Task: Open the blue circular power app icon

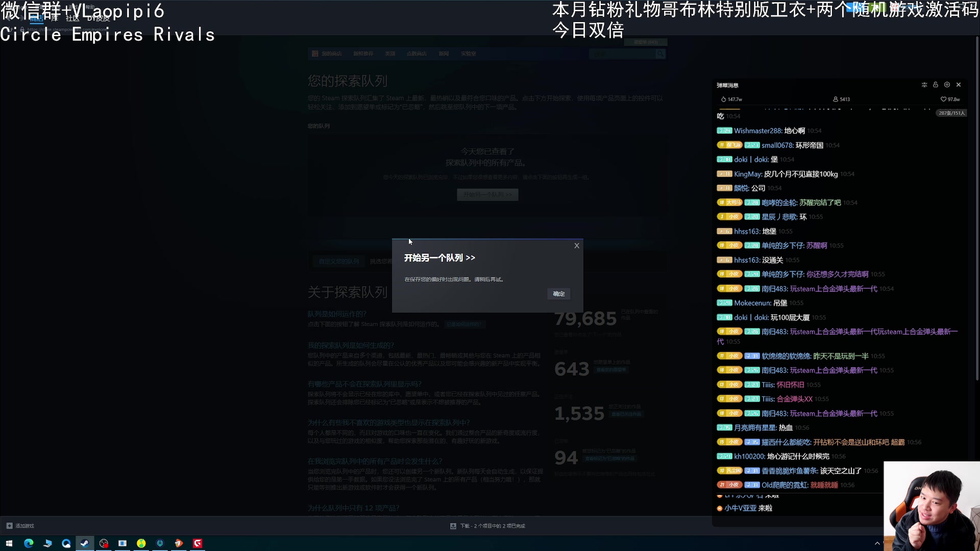Action: point(160,543)
